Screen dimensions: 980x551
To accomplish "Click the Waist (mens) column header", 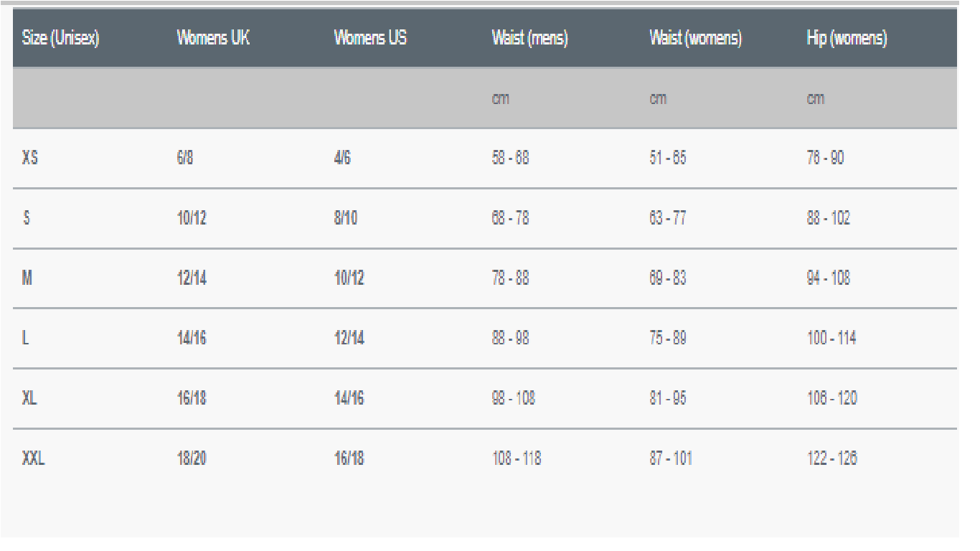I will 529,39.
